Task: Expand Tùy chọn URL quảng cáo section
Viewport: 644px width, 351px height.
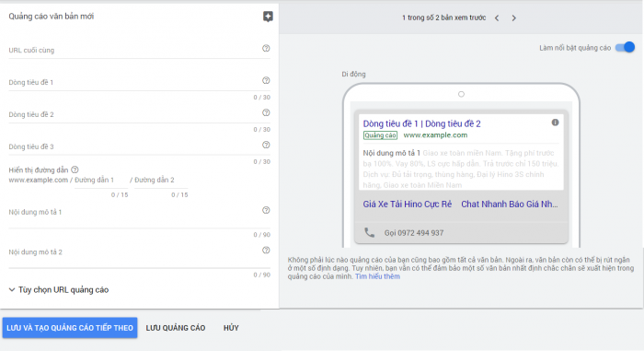Action: click(x=59, y=289)
